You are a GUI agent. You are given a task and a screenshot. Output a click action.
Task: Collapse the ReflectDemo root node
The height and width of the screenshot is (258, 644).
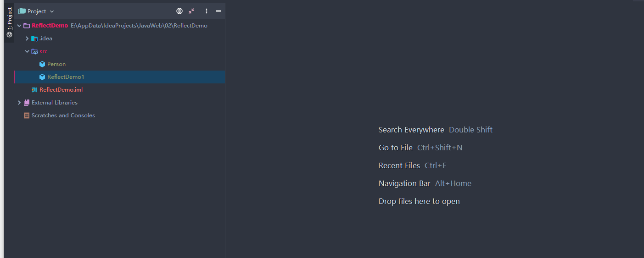click(19, 26)
